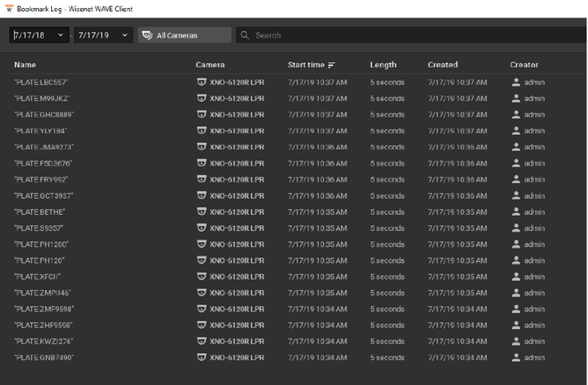Screen dimensions: 588x385
Task: Click the admin user icon in the PLATE:M99JKZ row
Action: click(516, 98)
